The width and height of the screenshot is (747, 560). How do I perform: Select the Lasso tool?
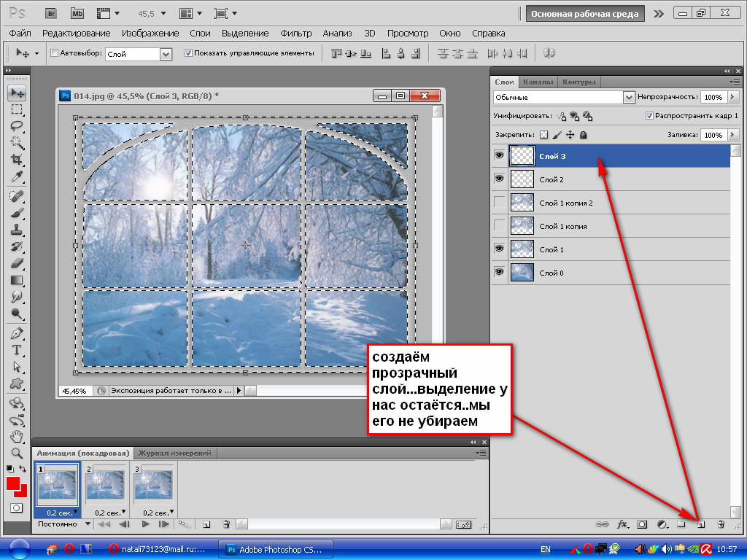(18, 126)
